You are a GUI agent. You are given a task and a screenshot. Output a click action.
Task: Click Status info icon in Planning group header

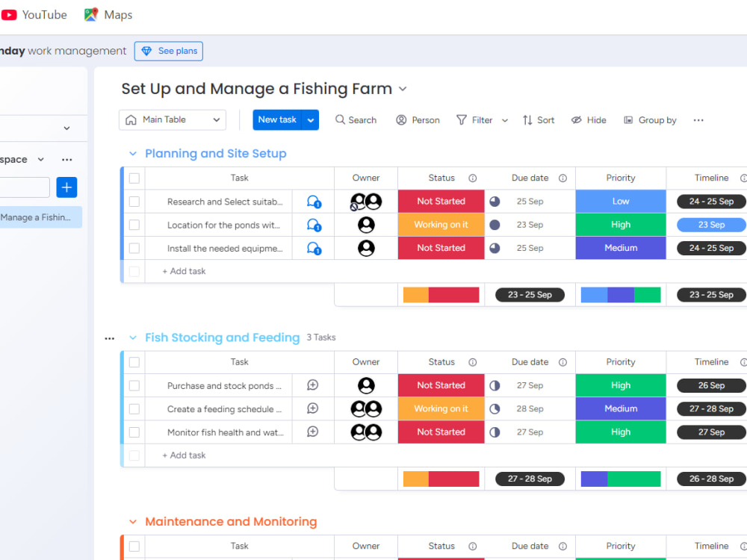click(x=473, y=178)
